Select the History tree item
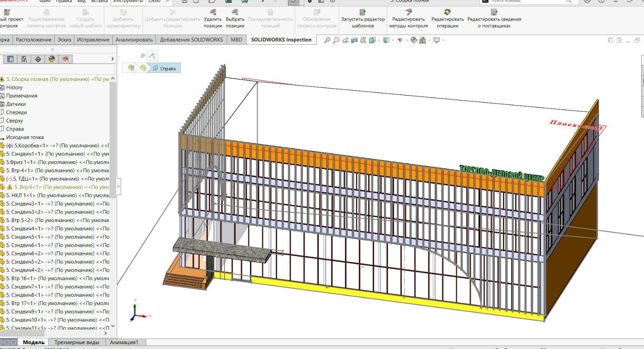The image size is (644, 349). pos(14,87)
